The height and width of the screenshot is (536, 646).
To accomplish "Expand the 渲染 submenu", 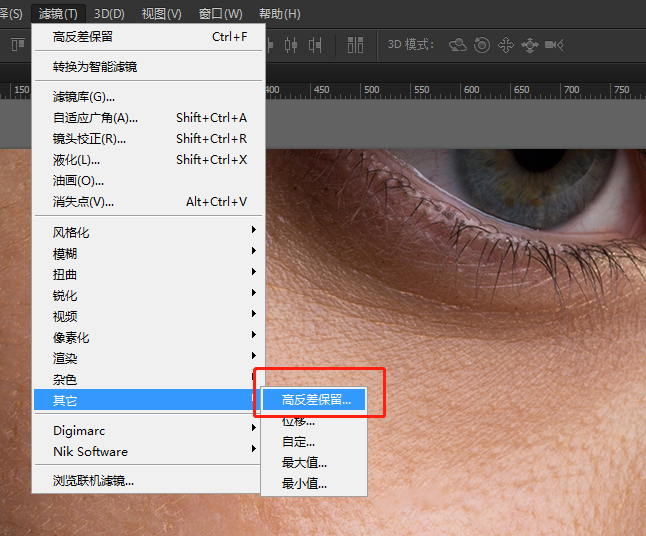I will click(148, 358).
